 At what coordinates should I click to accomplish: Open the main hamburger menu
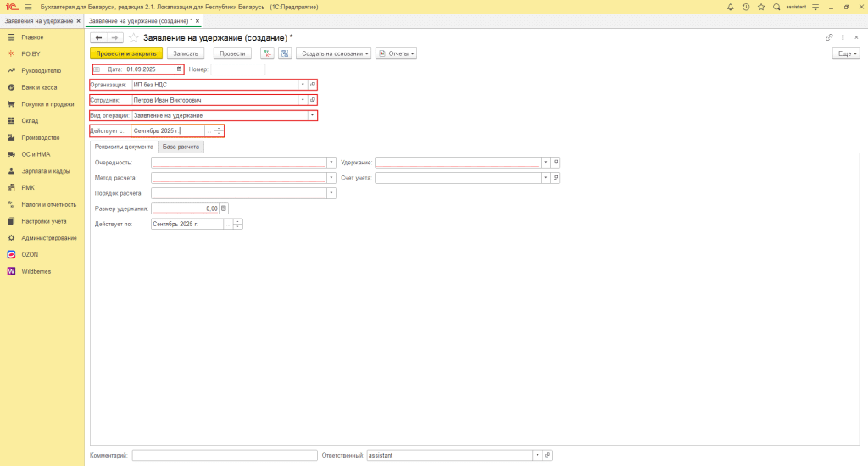click(28, 7)
